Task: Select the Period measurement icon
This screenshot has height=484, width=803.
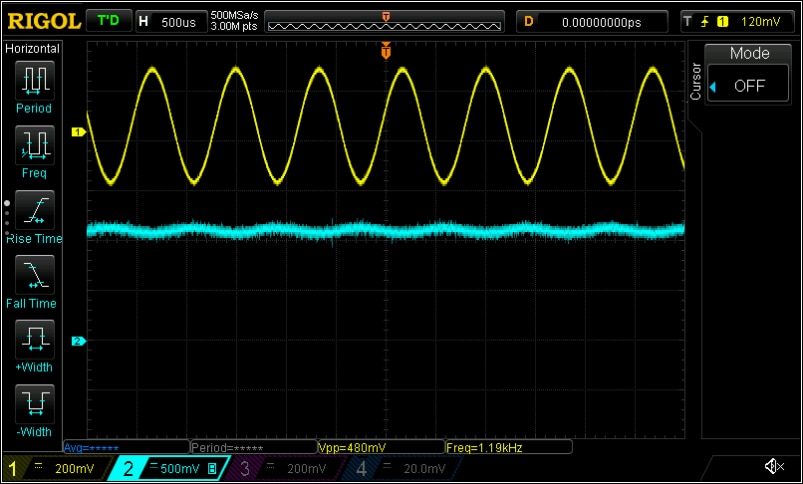Action: pyautogui.click(x=33, y=80)
